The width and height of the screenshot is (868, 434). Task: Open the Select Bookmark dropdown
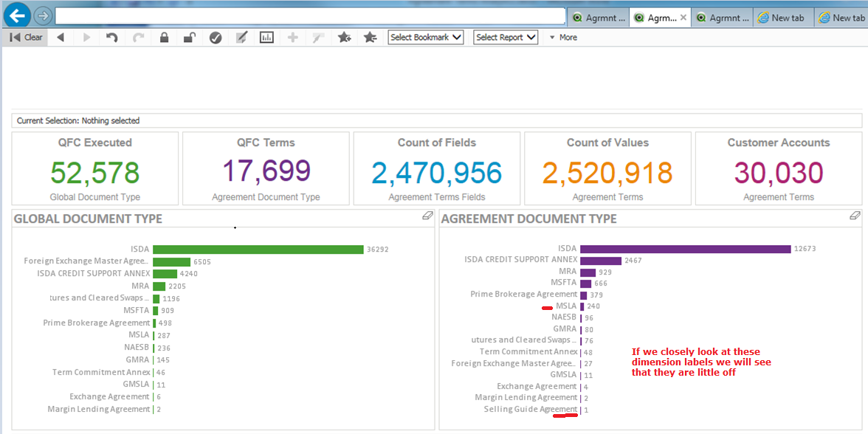click(x=426, y=38)
